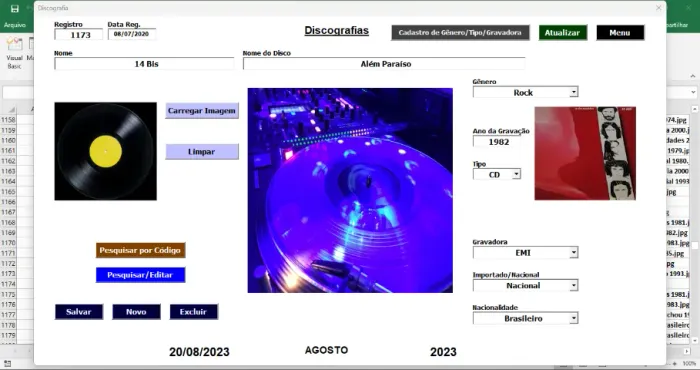Select Excel row header 1179
This screenshot has height=370, width=700.
click(8, 335)
